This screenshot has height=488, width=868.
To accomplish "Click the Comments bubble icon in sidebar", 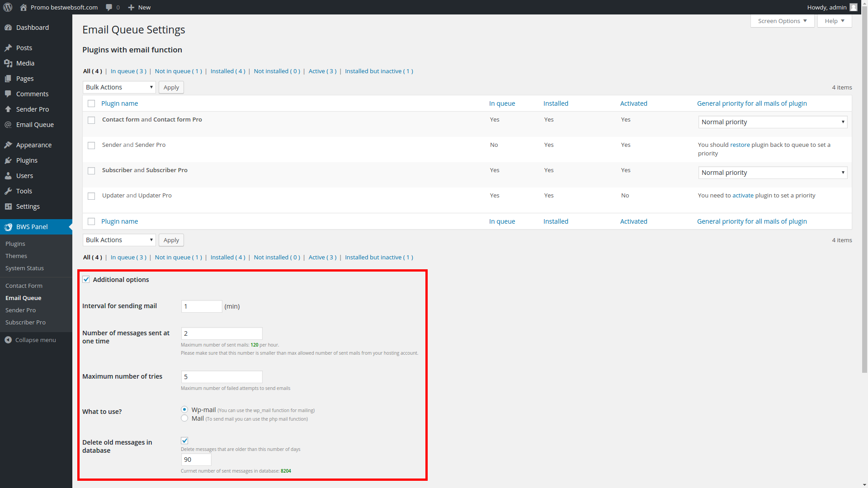I will 8,94.
